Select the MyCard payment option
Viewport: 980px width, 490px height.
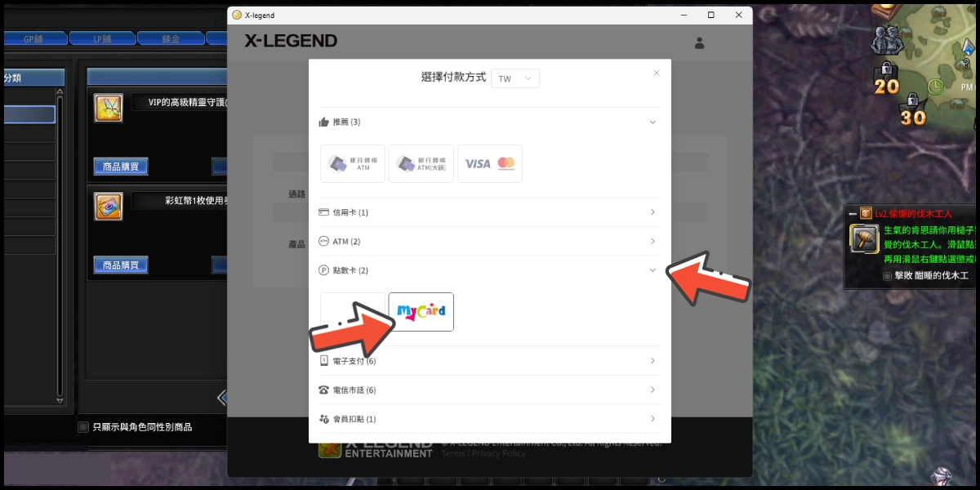click(421, 311)
